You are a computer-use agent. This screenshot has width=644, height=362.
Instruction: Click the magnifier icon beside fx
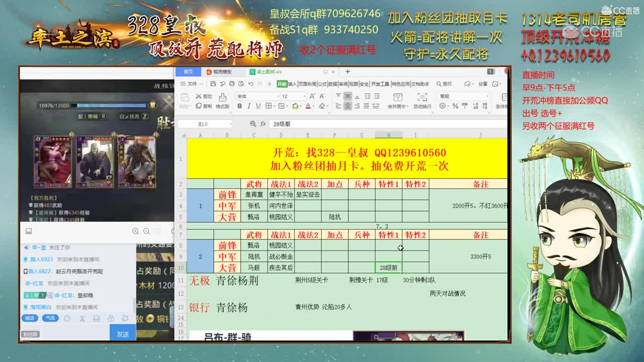tap(253, 124)
